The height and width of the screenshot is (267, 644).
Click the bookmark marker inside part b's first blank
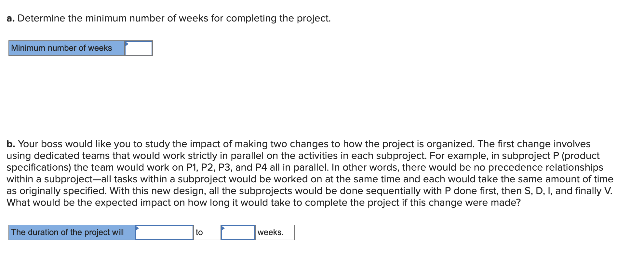138,228
